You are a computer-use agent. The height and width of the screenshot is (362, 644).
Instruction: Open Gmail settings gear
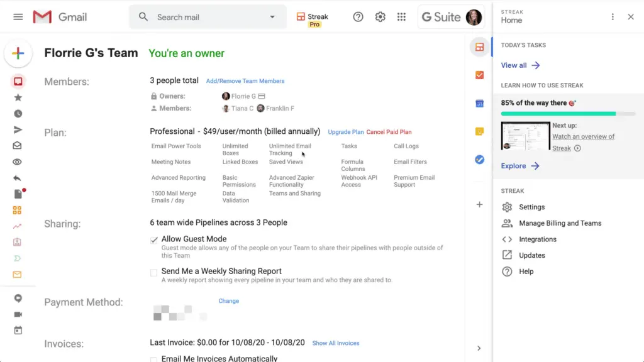pyautogui.click(x=380, y=17)
